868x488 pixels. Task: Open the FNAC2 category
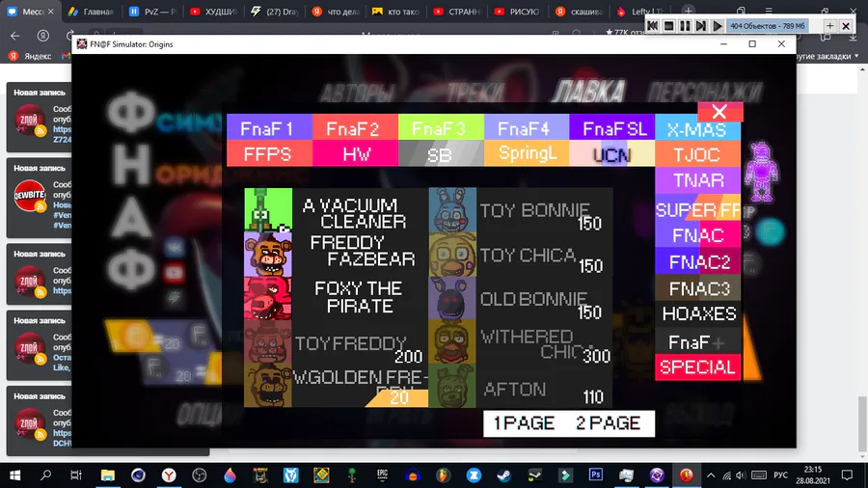coord(697,261)
